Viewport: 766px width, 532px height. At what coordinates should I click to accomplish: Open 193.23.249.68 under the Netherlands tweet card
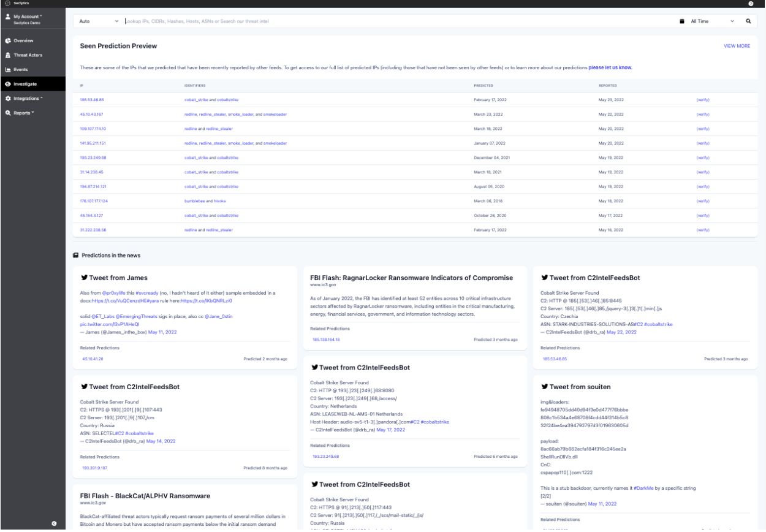coord(325,456)
